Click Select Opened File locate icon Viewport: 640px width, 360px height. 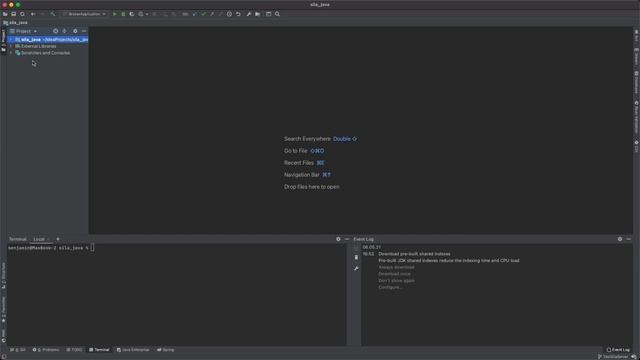(56, 31)
